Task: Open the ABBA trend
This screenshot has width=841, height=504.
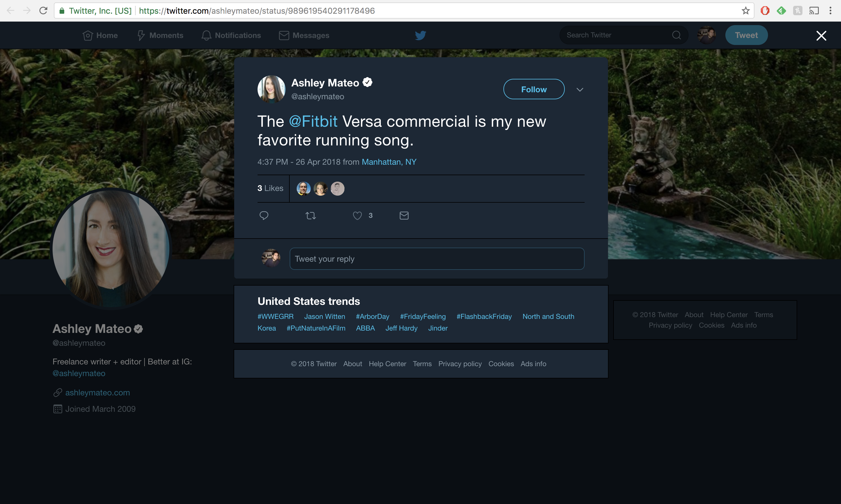Action: pyautogui.click(x=365, y=329)
